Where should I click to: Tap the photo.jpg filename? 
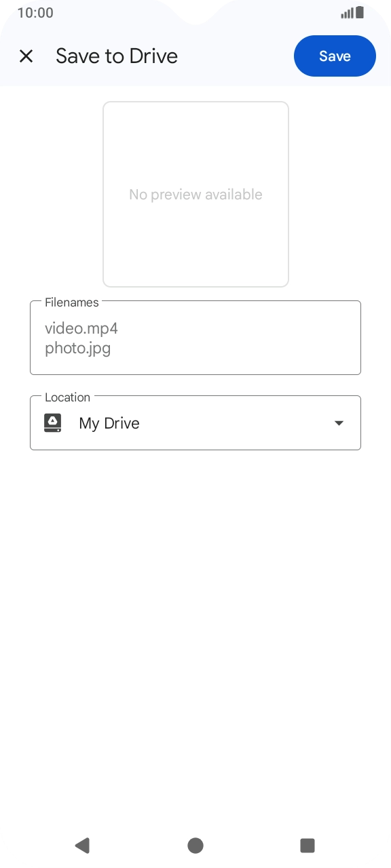tap(77, 349)
